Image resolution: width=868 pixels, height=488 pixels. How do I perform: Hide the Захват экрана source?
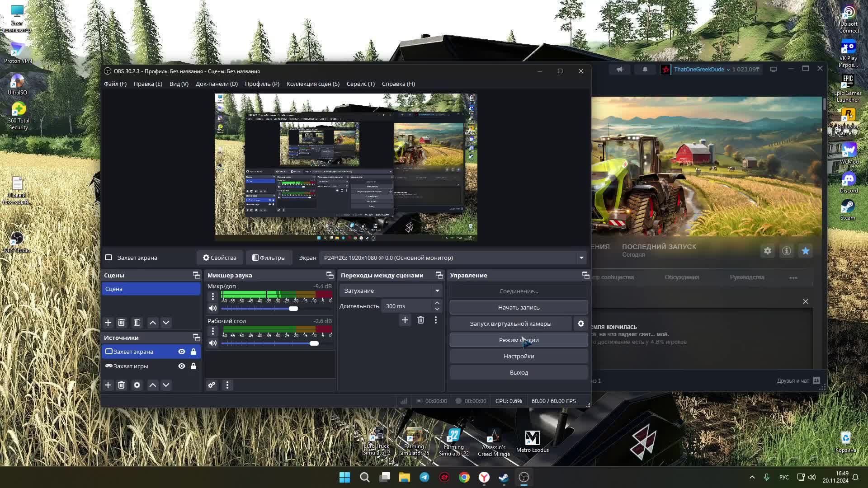[182, 352]
